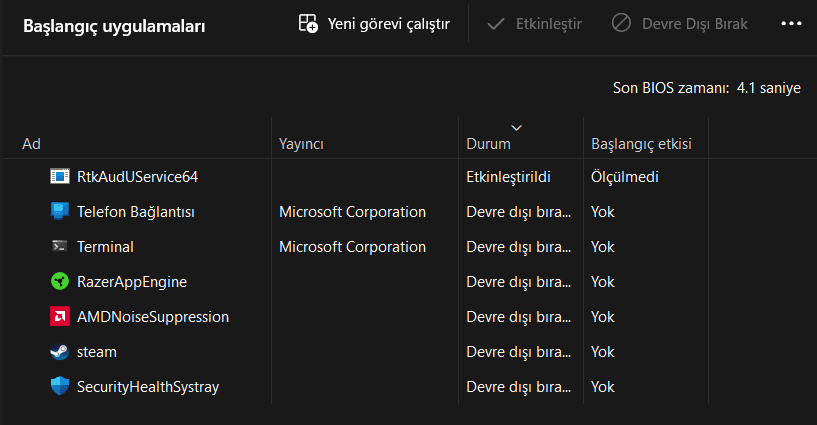The width and height of the screenshot is (817, 425).
Task: Click the Devre dışı status of steam
Action: coord(518,352)
